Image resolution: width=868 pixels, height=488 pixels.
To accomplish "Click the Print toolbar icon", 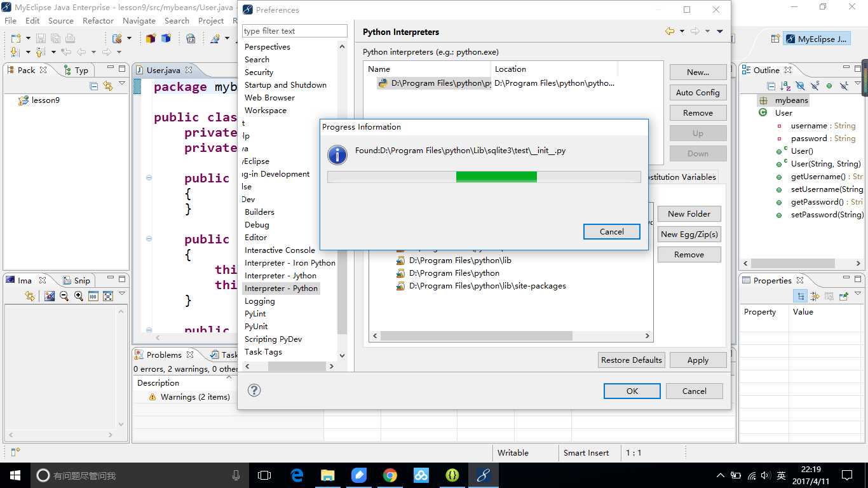I will point(70,38).
